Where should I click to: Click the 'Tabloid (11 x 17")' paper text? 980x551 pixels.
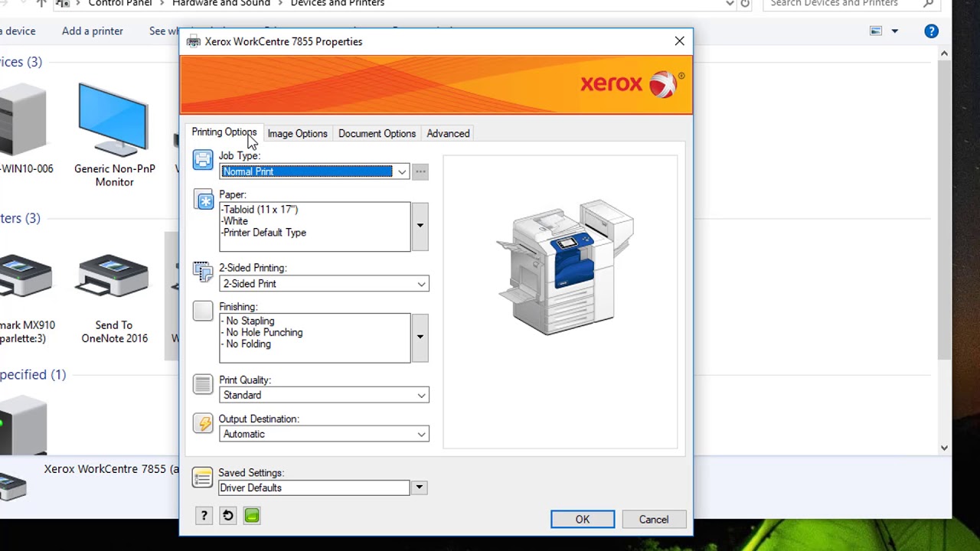260,210
